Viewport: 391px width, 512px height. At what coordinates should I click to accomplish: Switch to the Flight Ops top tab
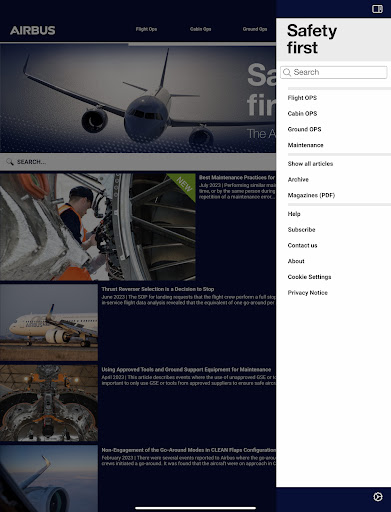(x=146, y=29)
